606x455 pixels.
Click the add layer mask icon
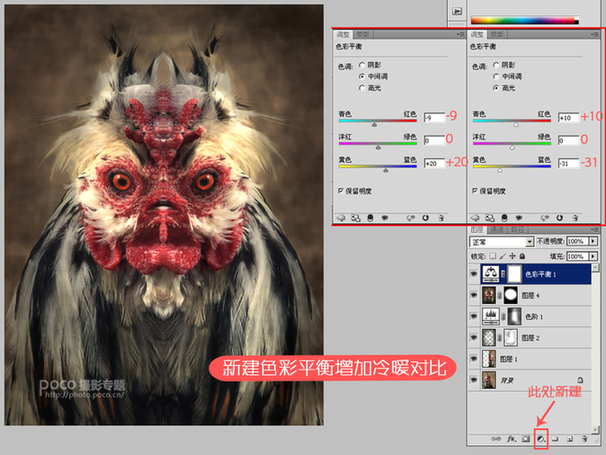(525, 439)
